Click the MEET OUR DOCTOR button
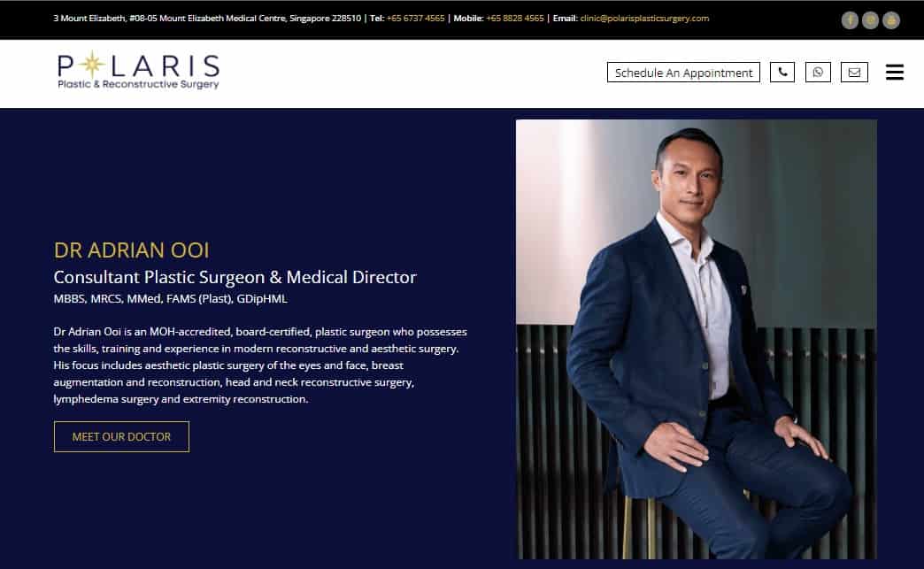 tap(121, 436)
